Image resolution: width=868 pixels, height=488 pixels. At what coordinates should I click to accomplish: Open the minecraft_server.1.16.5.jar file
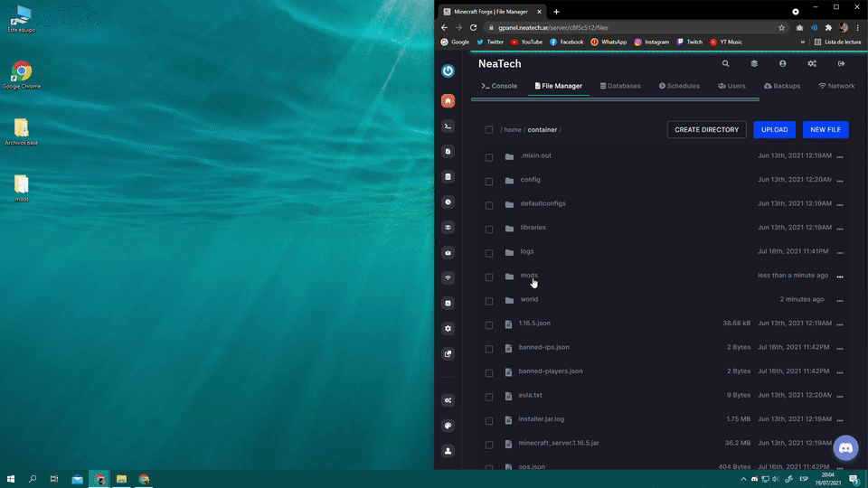(x=559, y=443)
